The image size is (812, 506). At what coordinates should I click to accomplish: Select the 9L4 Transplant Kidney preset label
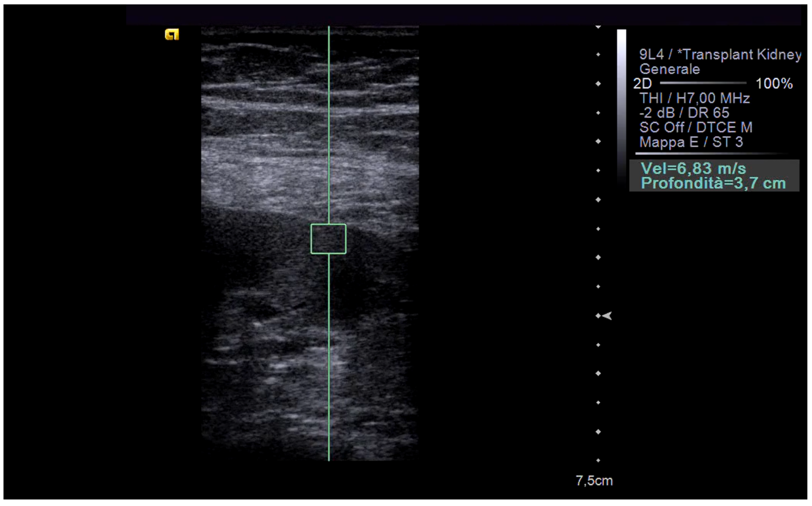point(720,54)
